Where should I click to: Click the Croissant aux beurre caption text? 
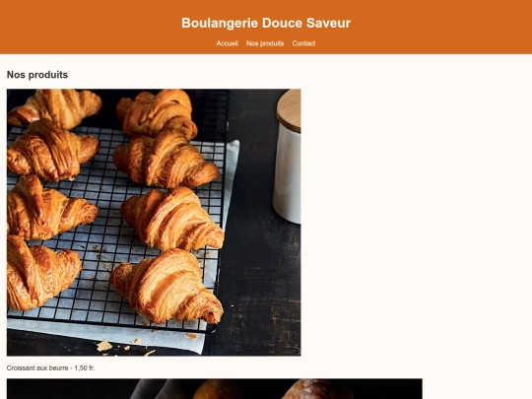(x=37, y=367)
